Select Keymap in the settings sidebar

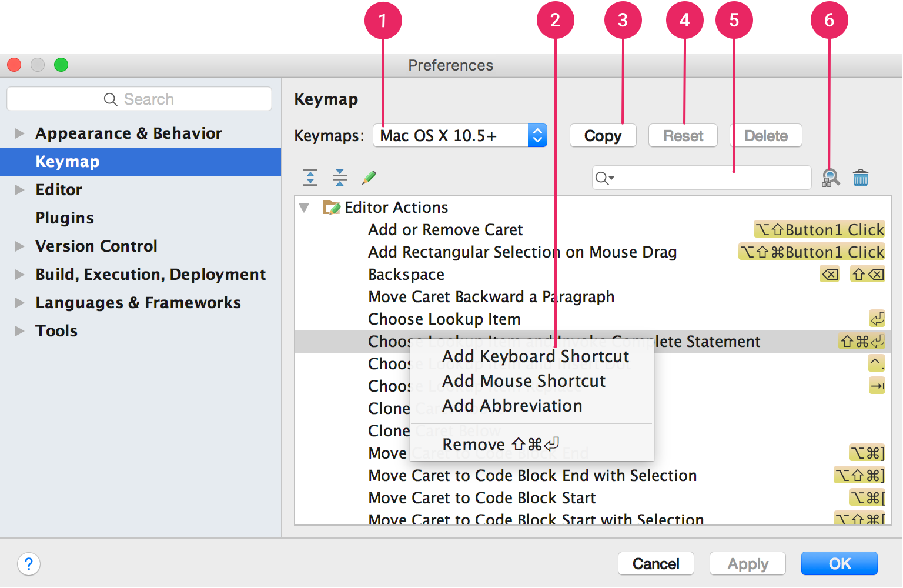point(67,162)
